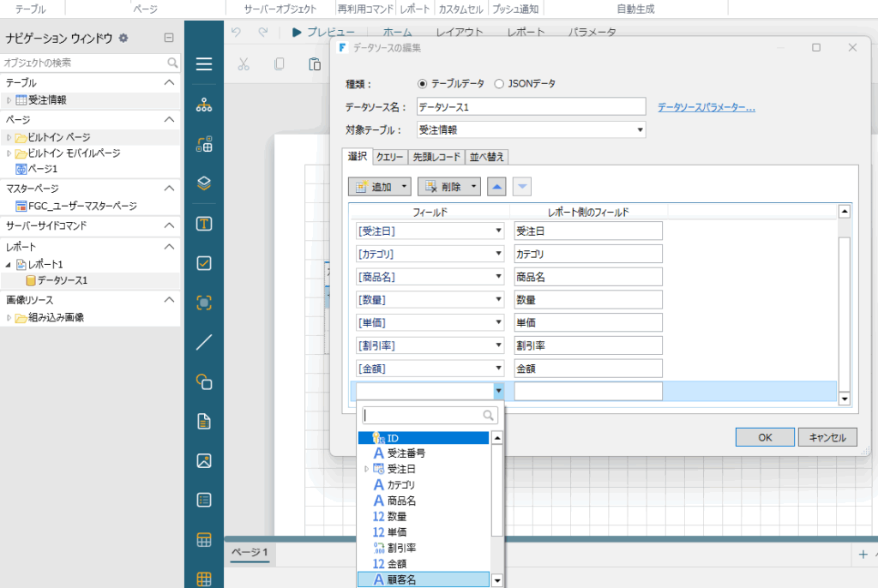Switch to the 並べ替え tab
Image resolution: width=878 pixels, height=588 pixels.
tap(487, 157)
